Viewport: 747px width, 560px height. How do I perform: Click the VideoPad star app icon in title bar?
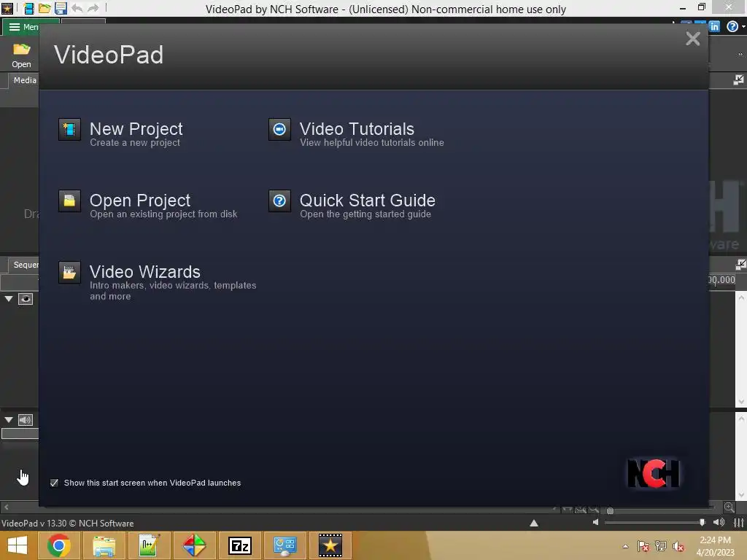click(7, 8)
